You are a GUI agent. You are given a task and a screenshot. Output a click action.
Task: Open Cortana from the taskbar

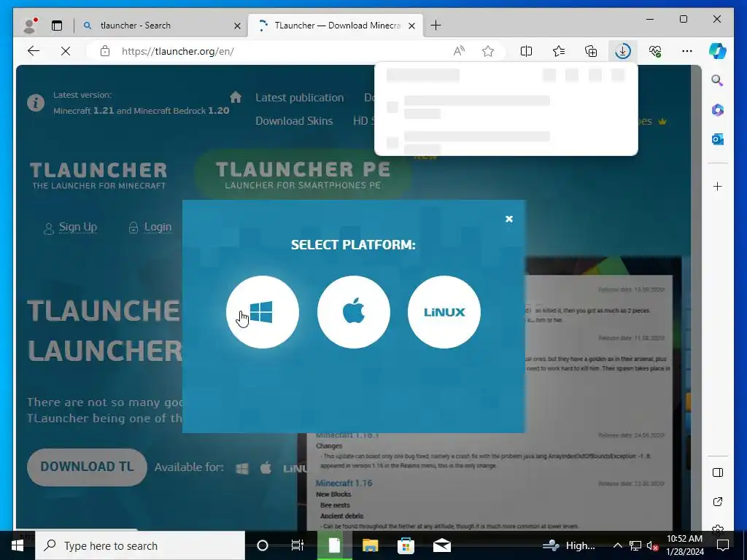click(263, 545)
